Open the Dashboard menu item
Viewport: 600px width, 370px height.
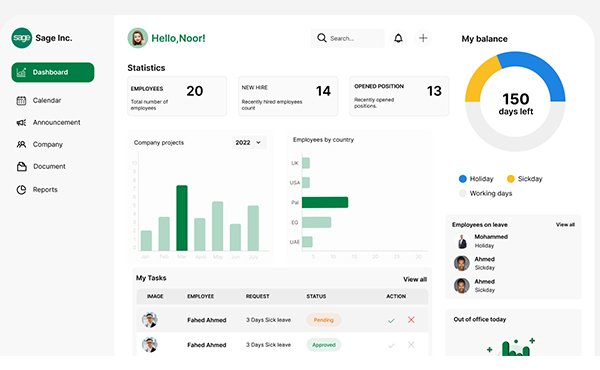pos(53,72)
